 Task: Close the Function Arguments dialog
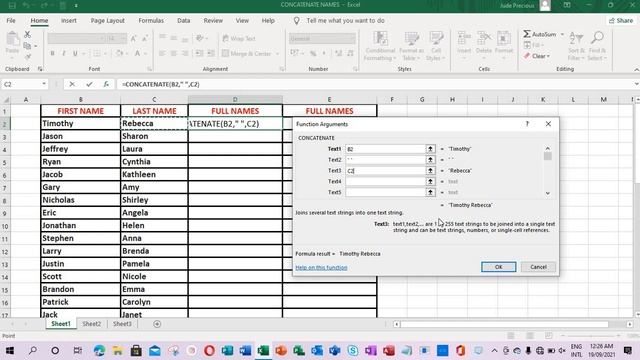pyautogui.click(x=548, y=124)
